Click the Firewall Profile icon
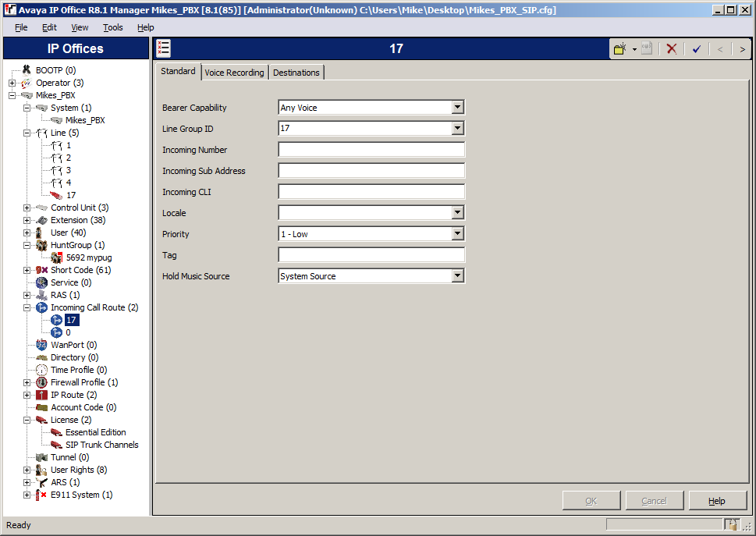 (41, 382)
